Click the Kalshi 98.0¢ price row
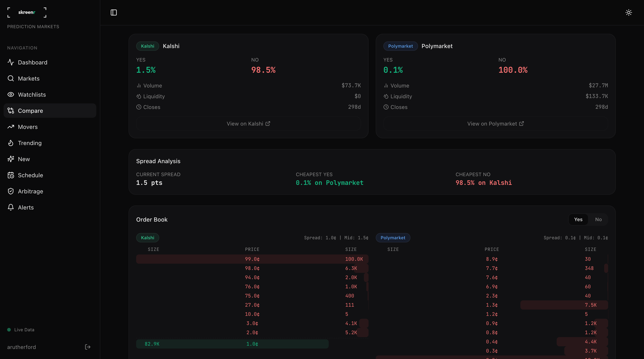The height and width of the screenshot is (359, 644). tap(252, 268)
